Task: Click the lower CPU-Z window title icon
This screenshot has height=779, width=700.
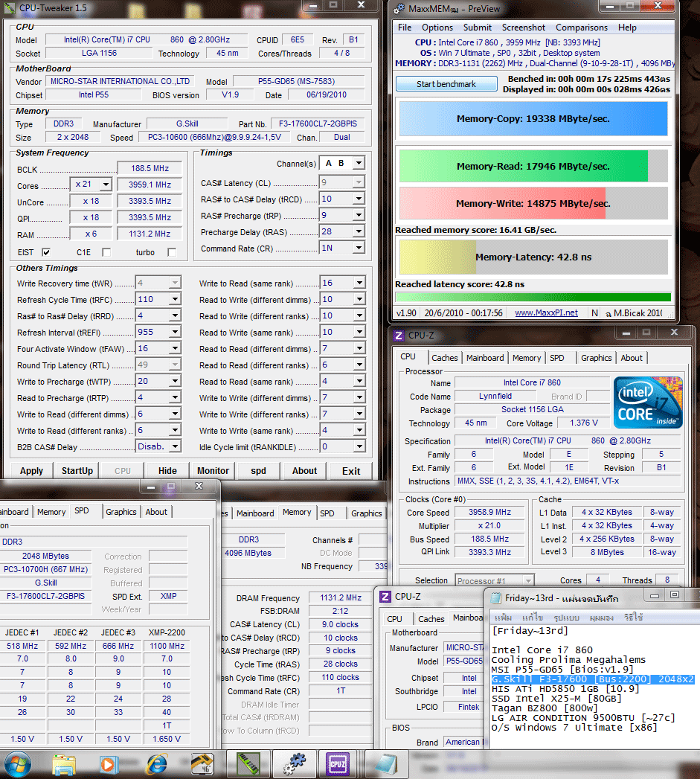Action: pos(385,596)
